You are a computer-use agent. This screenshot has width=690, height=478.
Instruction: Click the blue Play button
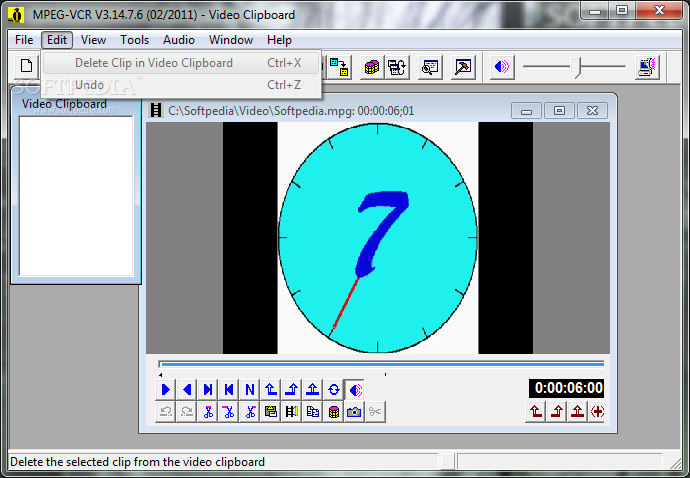[165, 390]
